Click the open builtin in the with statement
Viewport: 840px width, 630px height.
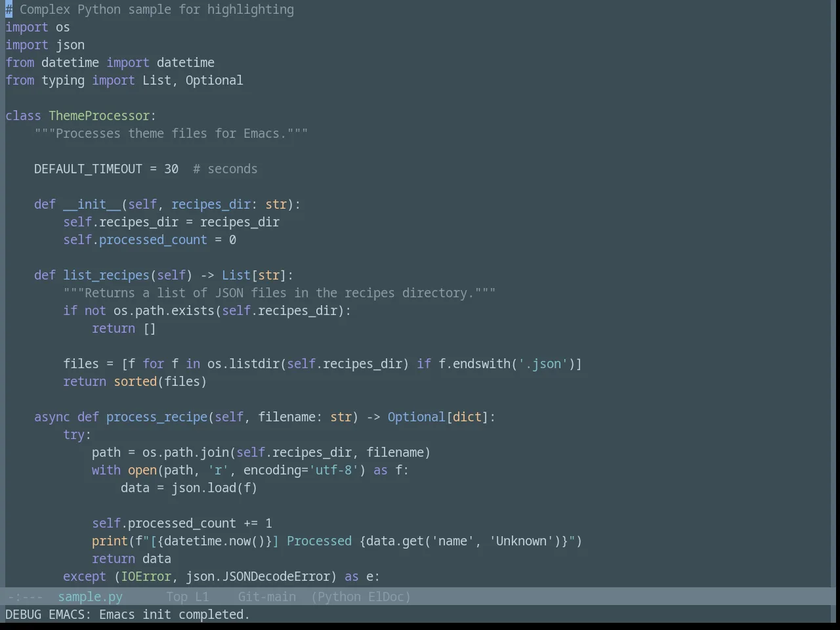[142, 470]
